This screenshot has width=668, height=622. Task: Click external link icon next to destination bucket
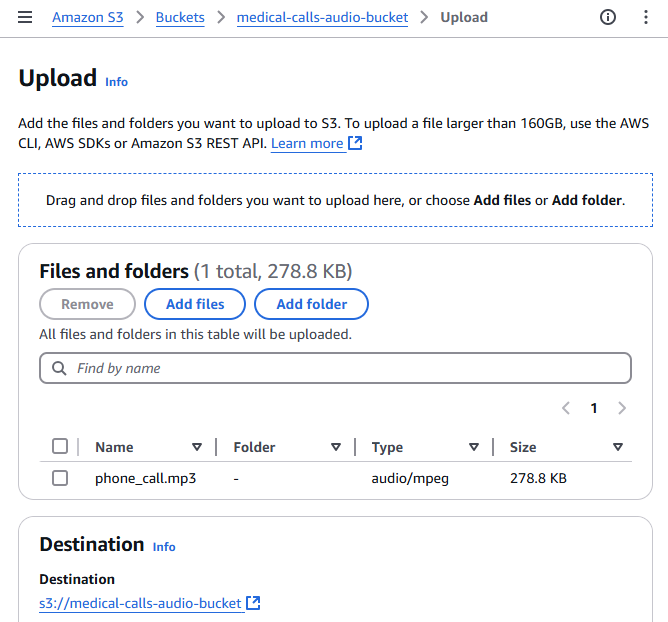click(x=254, y=603)
